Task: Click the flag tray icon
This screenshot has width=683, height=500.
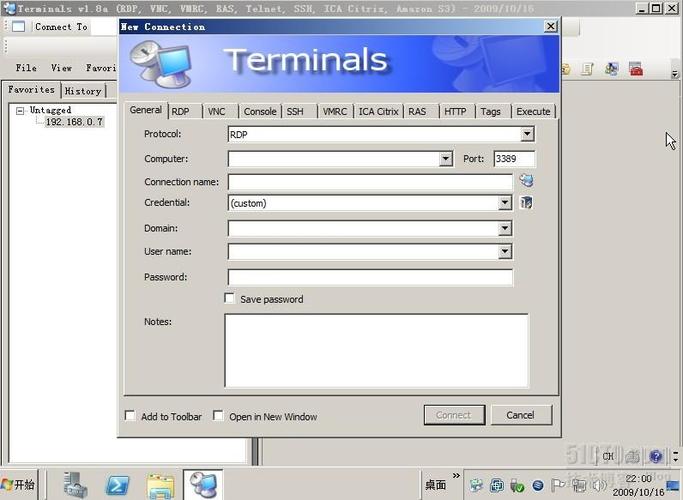Action: coord(558,484)
